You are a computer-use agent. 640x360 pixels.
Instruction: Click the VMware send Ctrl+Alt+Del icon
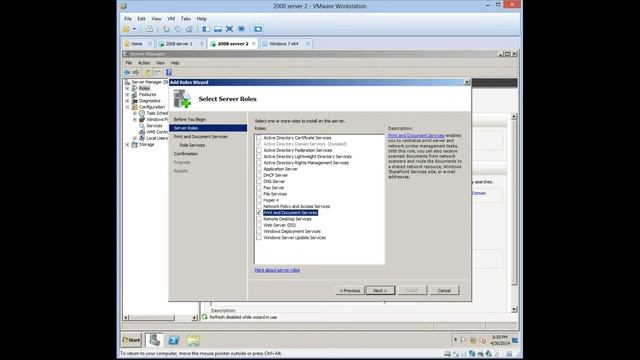149,29
